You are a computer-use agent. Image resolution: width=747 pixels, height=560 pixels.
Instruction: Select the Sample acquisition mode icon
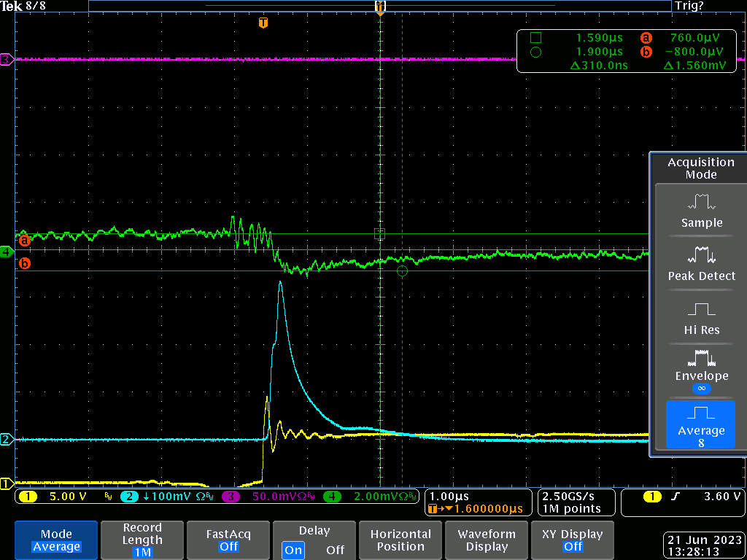pos(701,210)
